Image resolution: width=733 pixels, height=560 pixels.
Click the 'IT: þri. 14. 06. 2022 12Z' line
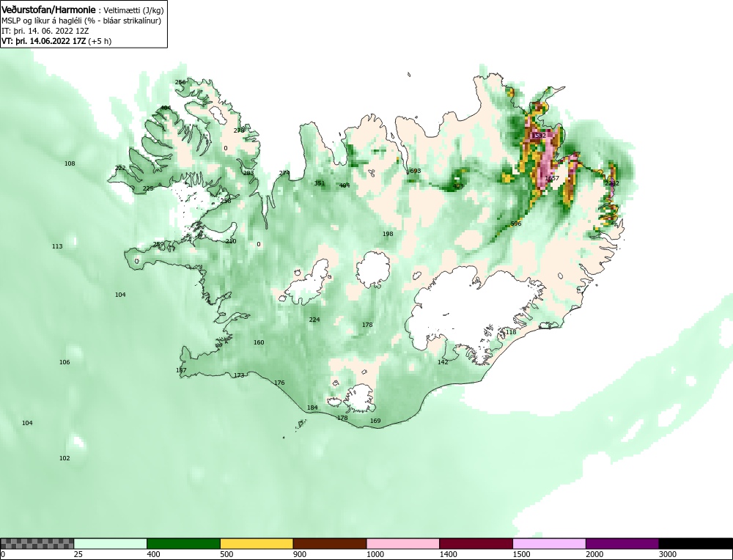tap(45, 31)
